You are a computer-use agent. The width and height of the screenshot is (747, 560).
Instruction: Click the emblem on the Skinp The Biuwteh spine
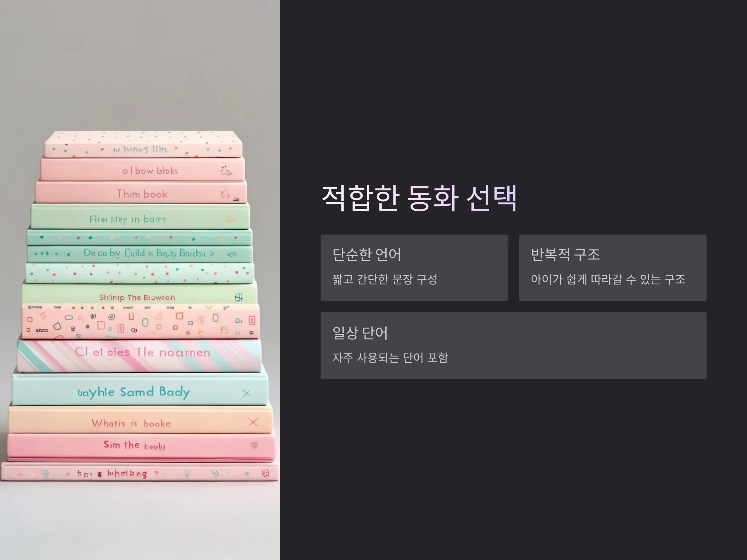(x=239, y=297)
